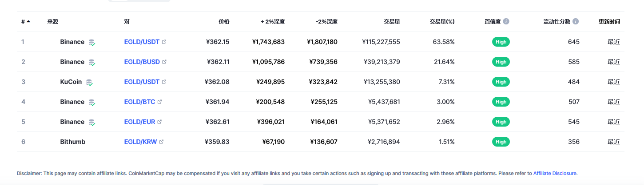Image resolution: width=644 pixels, height=191 pixels.
Task: Sort table by # column arrow
Action: point(28,21)
